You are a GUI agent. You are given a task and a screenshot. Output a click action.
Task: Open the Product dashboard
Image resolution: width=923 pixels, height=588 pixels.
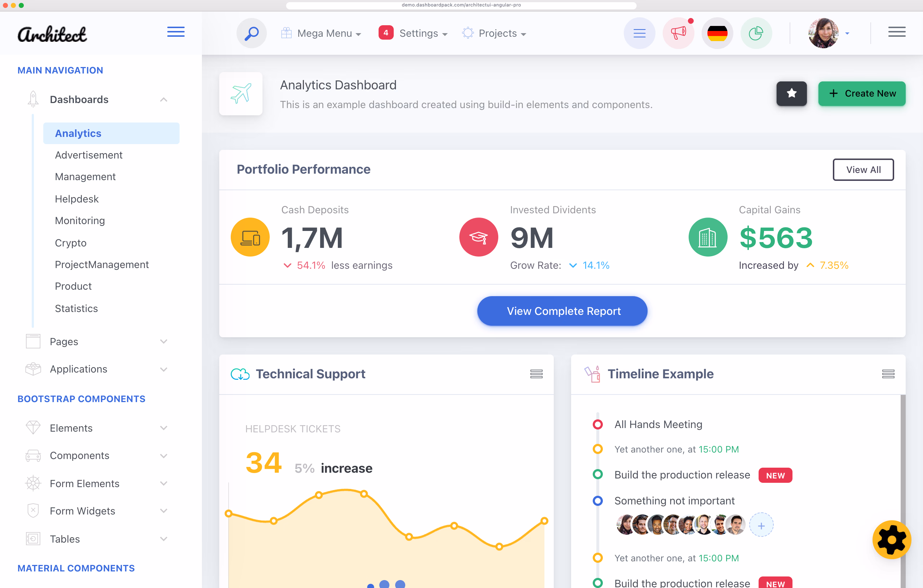tap(73, 286)
